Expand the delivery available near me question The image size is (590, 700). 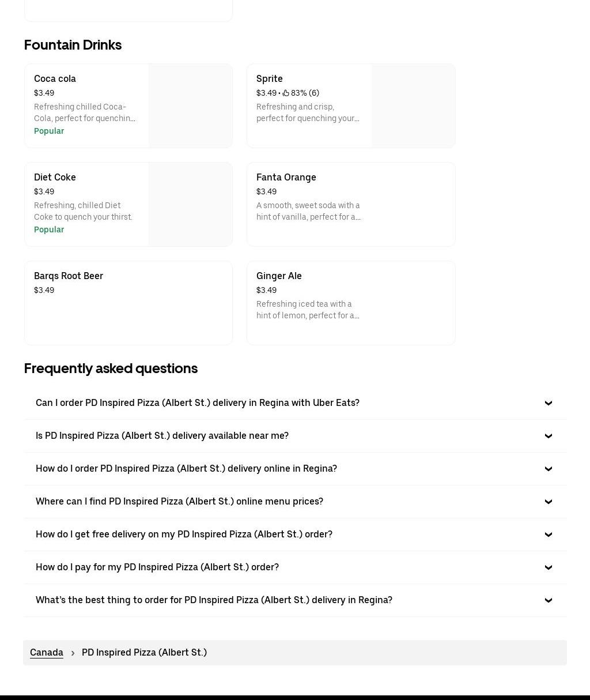(295, 436)
